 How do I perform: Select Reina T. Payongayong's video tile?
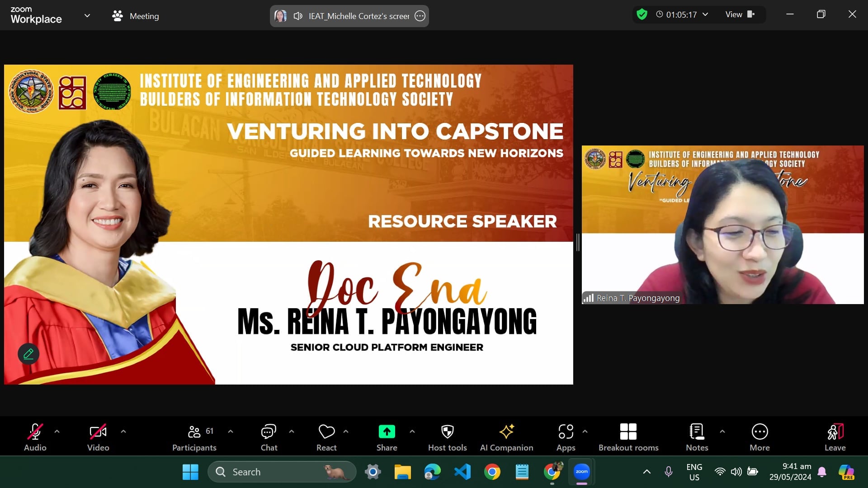point(722,225)
